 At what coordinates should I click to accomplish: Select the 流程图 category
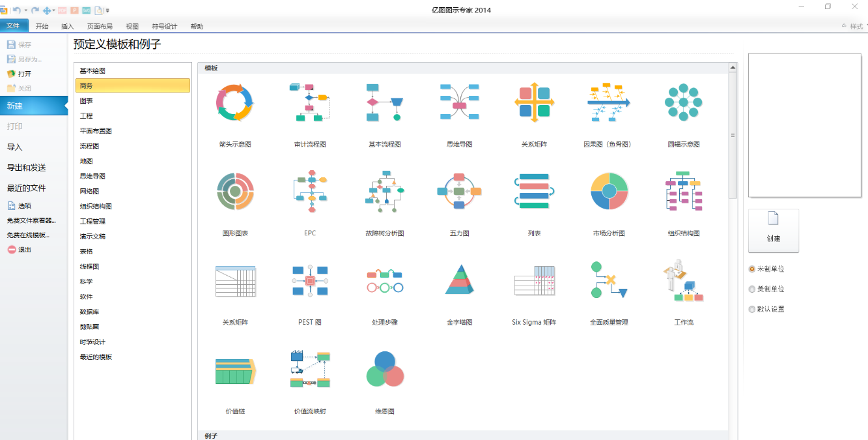click(x=132, y=146)
